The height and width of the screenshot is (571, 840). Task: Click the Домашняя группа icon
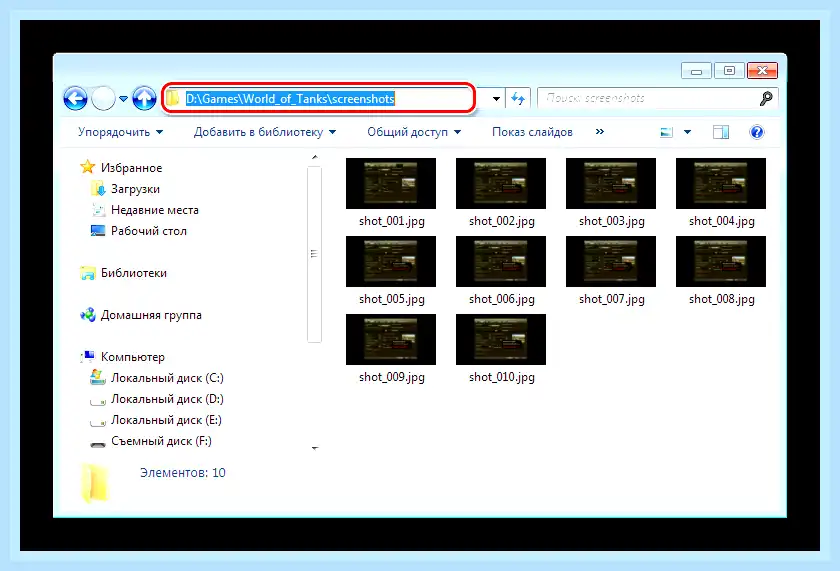[x=87, y=315]
